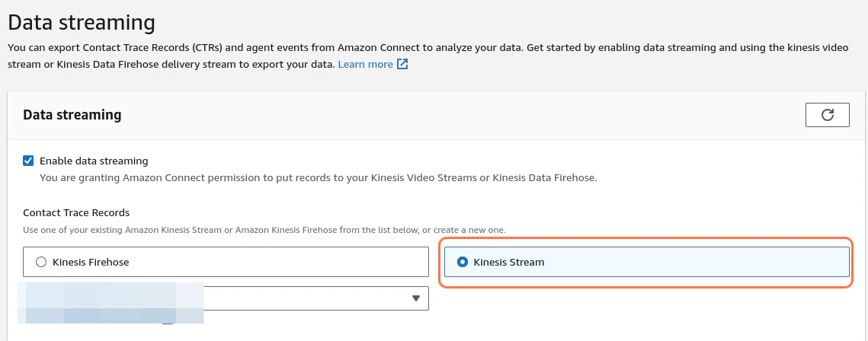Open the stream selection combo box

[226, 298]
